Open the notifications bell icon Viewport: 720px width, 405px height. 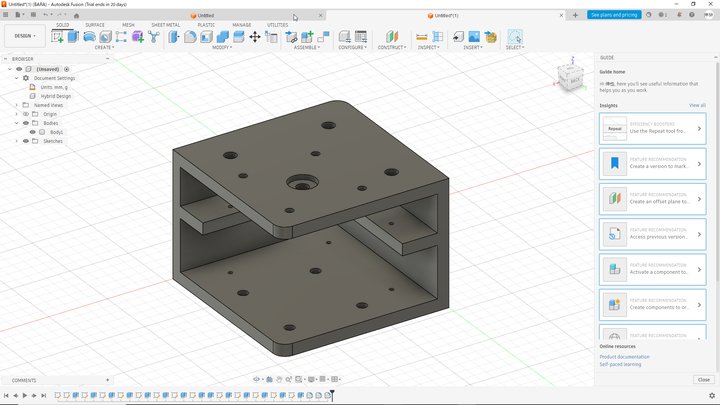(x=679, y=15)
